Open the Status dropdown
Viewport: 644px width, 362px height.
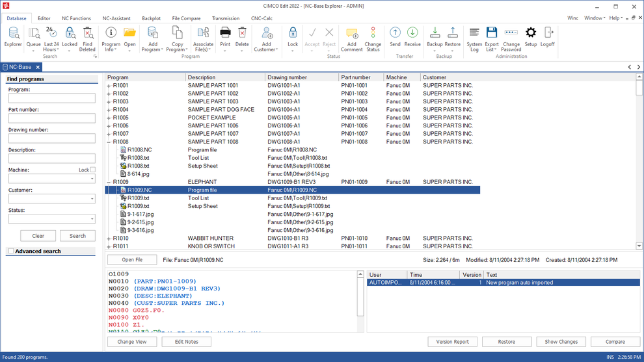coord(92,219)
